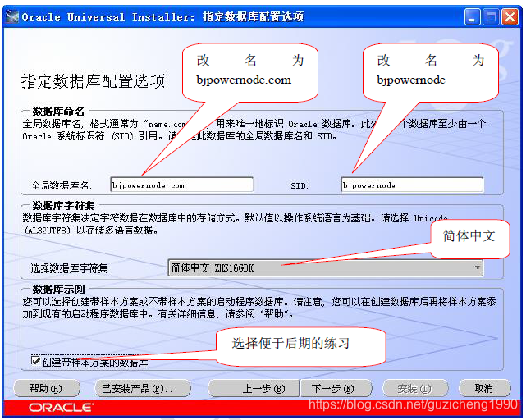Open 已安装产品(P)... button
Screen dimensions: 526x420
[x=143, y=389]
